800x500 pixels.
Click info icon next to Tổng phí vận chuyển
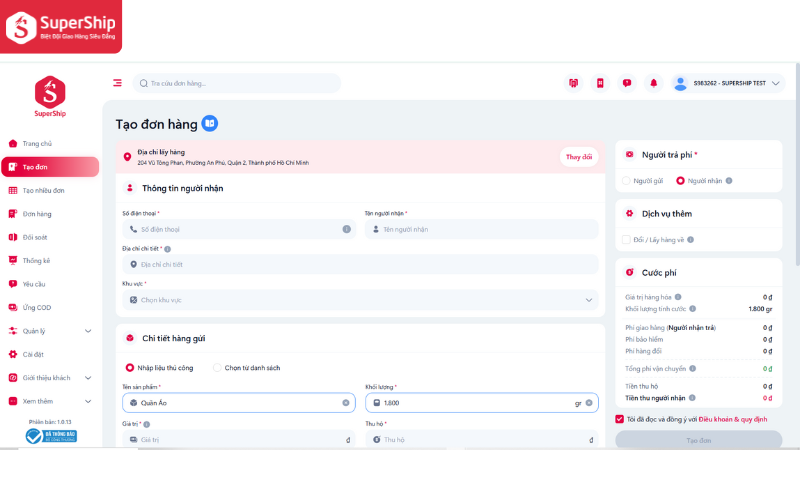[x=693, y=368]
